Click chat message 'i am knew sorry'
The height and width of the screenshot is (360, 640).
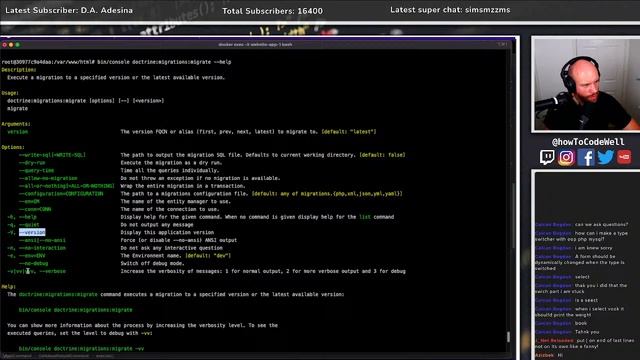pos(594,248)
